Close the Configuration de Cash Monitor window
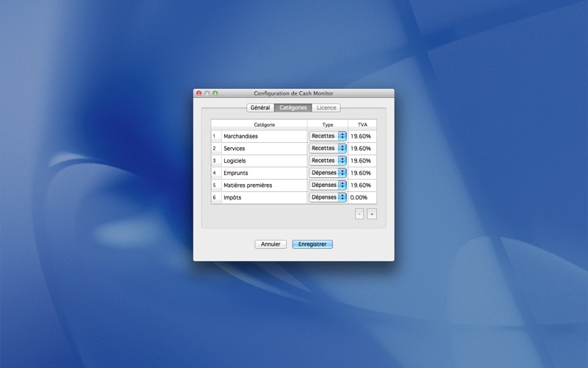Screen dimensions: 588x368 click(x=198, y=93)
